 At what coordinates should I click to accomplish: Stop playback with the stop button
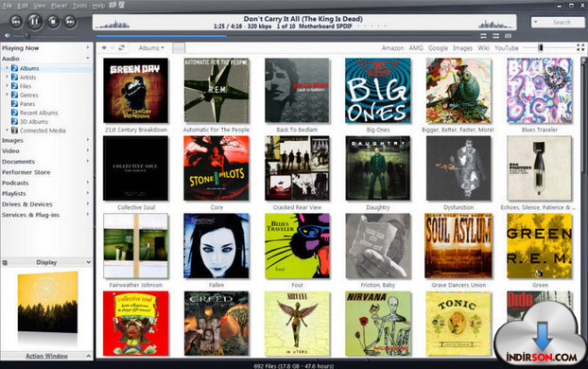53,22
